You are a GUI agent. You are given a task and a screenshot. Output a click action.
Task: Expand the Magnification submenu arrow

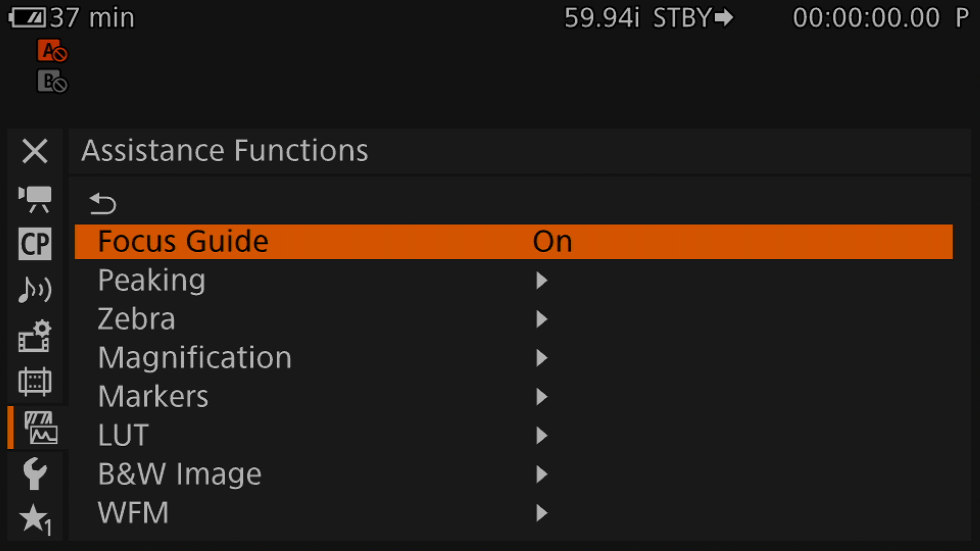541,358
